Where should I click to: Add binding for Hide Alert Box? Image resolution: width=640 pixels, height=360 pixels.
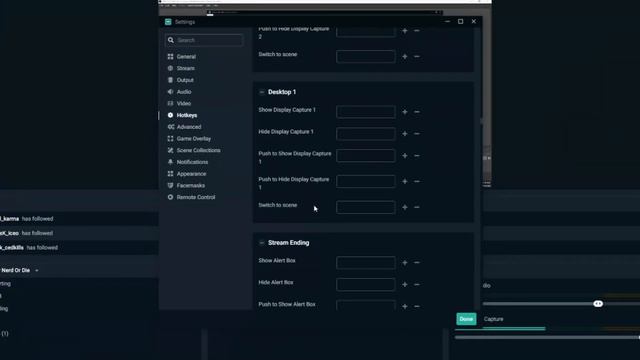click(x=404, y=284)
